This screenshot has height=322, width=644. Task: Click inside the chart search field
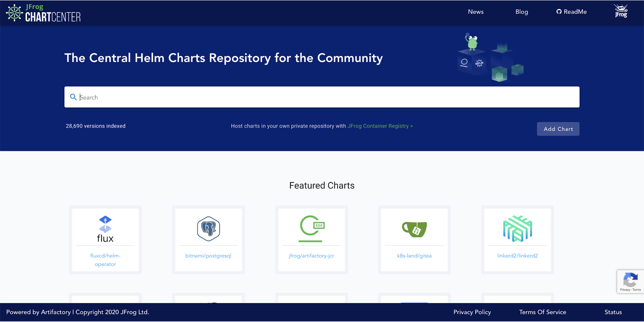pos(226,97)
